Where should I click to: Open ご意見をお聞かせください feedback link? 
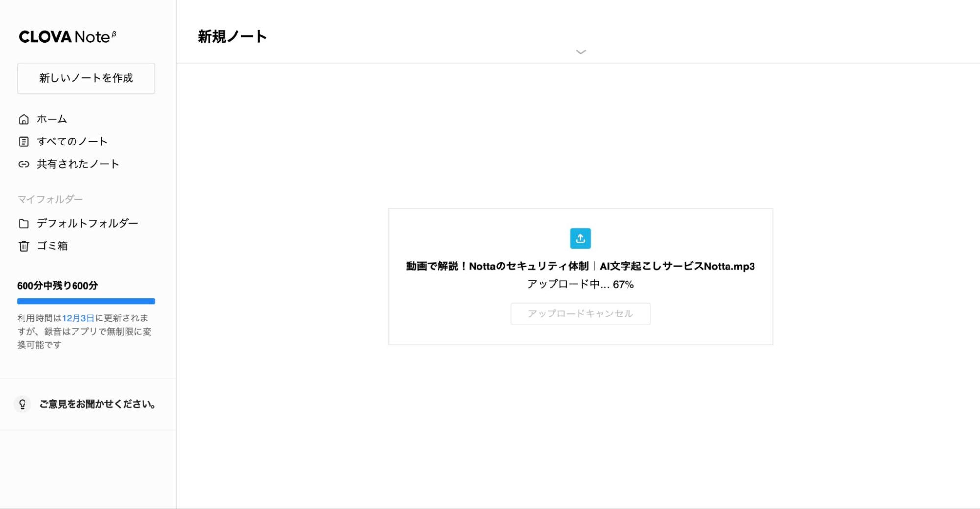coord(98,404)
